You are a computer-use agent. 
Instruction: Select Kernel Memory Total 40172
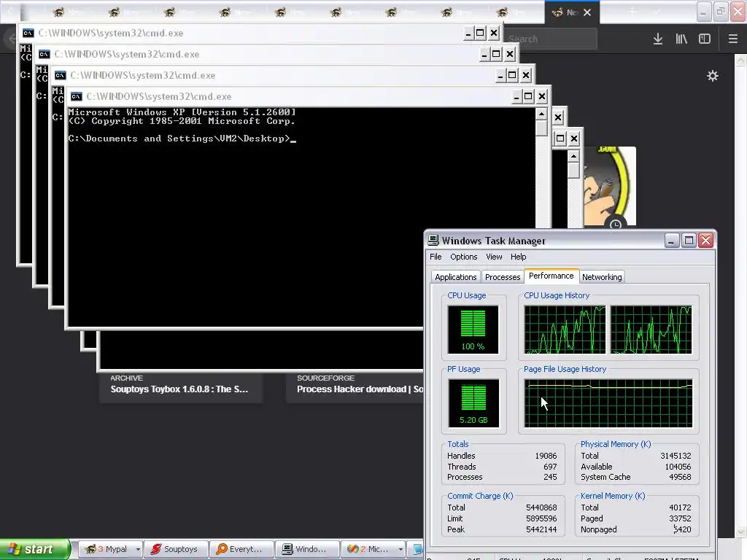(x=680, y=507)
